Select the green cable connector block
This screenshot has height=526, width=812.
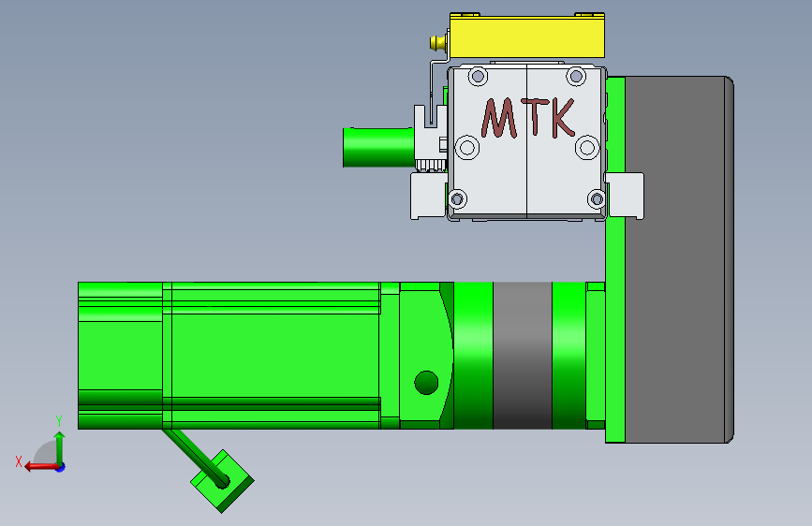click(x=222, y=481)
